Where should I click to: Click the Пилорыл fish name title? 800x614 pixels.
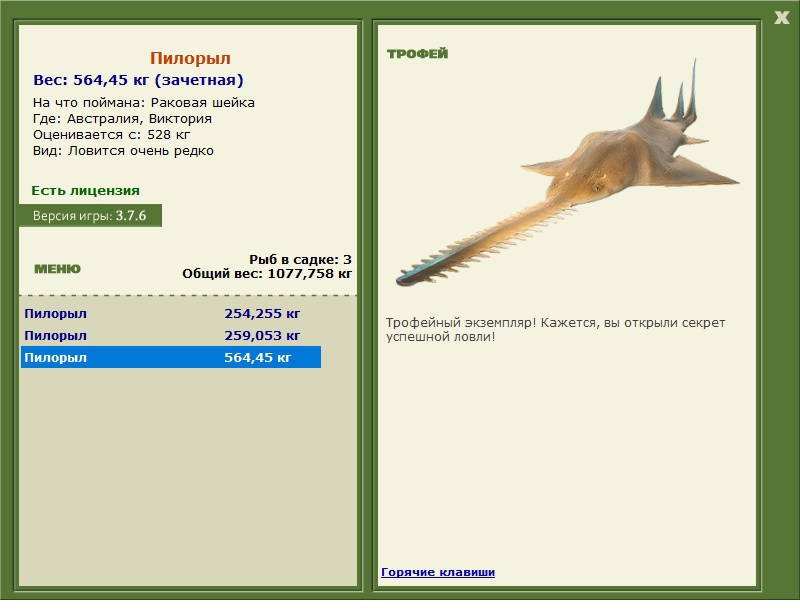click(x=190, y=58)
